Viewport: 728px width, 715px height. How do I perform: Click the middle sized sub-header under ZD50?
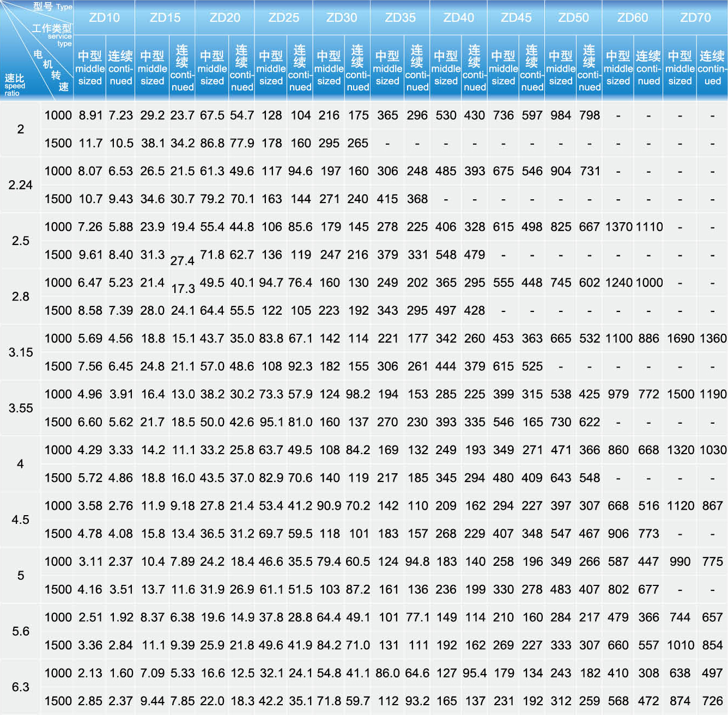tap(561, 68)
